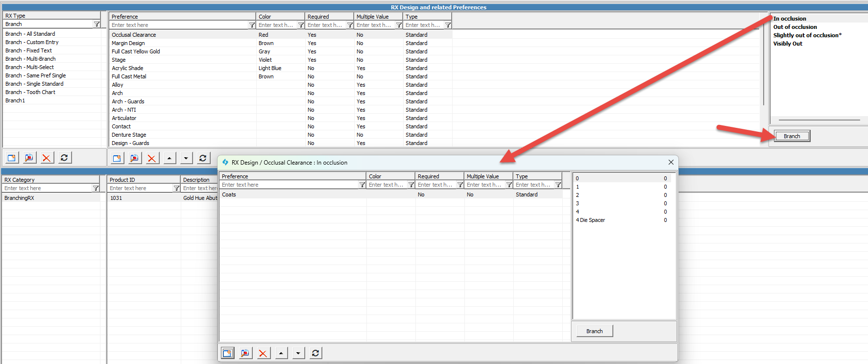
Task: Move preference up in main toolbar
Action: [169, 158]
